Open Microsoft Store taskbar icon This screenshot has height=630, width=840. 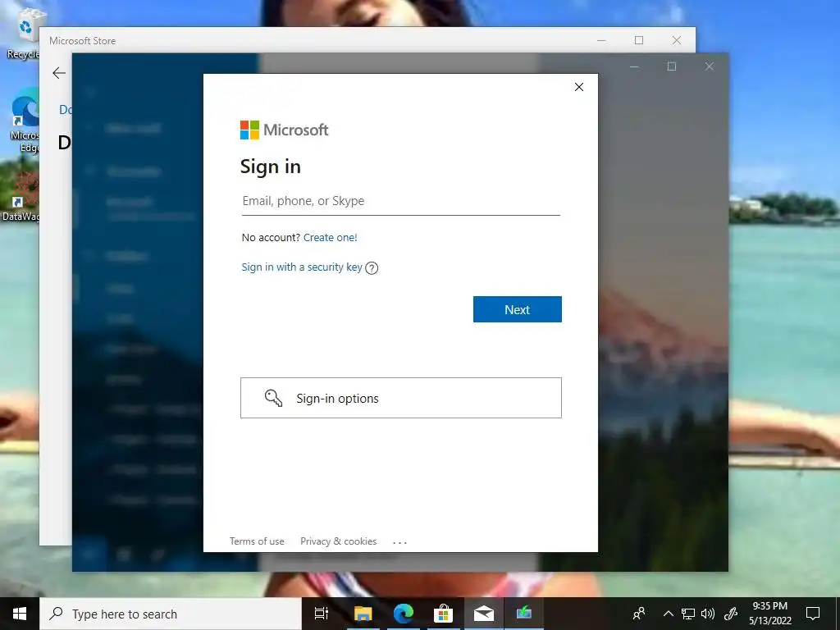[x=444, y=614]
